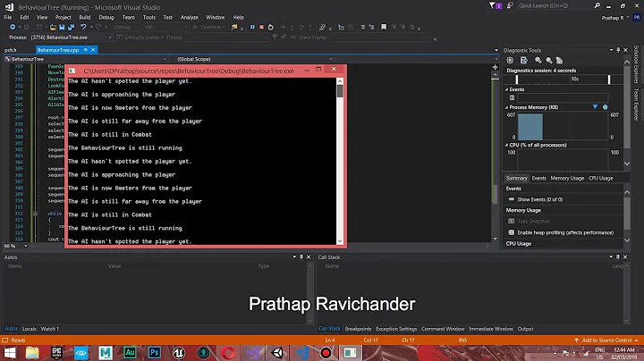Switch to the pch.h editor tab
The width and height of the screenshot is (644, 361).
pyautogui.click(x=11, y=50)
